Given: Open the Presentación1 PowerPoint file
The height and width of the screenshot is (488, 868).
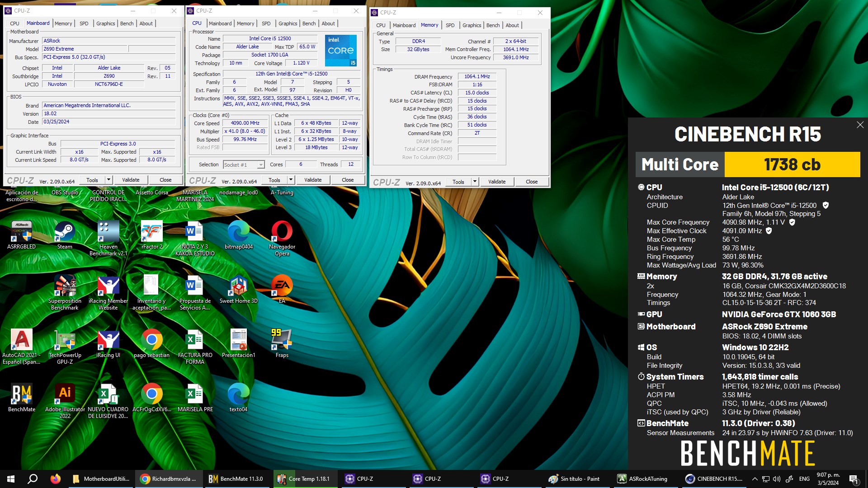Looking at the screenshot, I should [x=238, y=343].
